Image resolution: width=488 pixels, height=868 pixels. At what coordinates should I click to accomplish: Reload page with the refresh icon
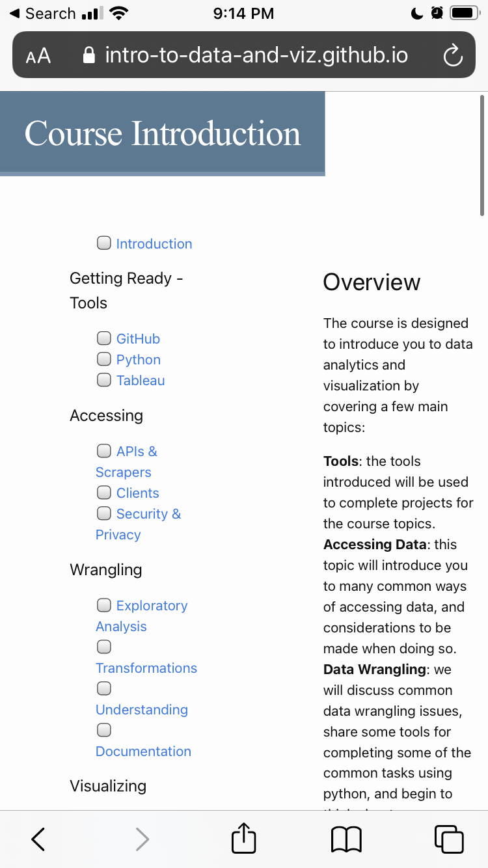pos(453,56)
